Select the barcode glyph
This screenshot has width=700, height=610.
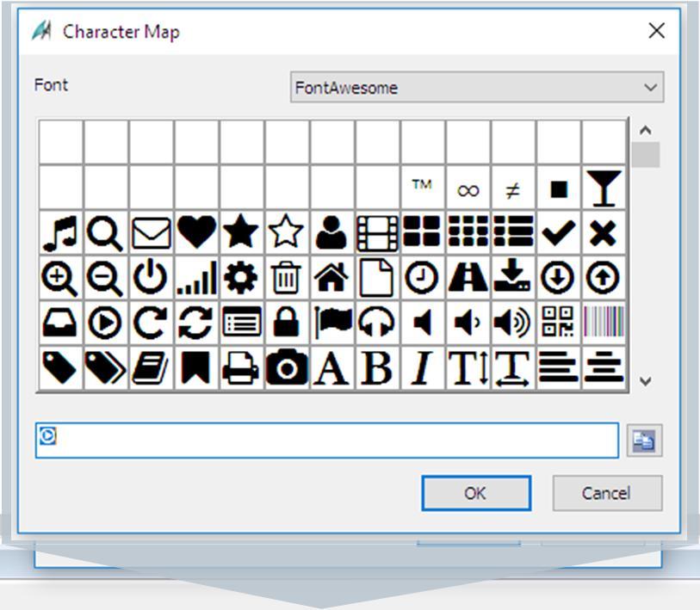click(604, 323)
